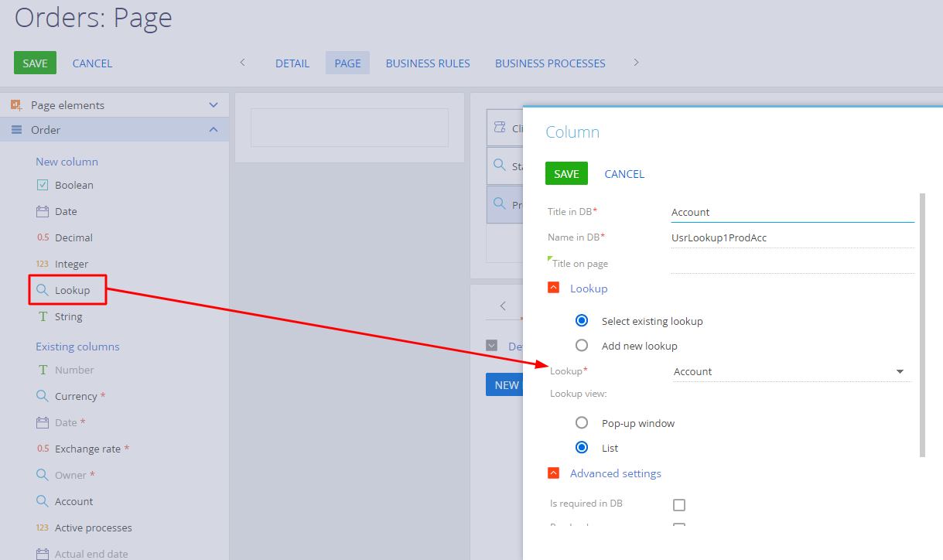This screenshot has height=560, width=943.
Task: Click the top-left CANCEL link
Action: pyautogui.click(x=93, y=63)
